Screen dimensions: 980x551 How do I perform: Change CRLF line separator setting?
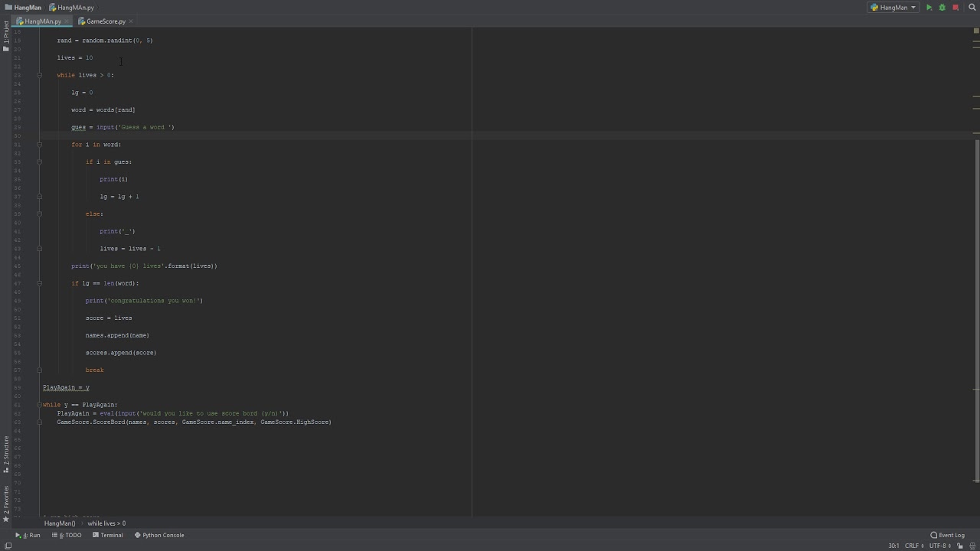click(914, 546)
